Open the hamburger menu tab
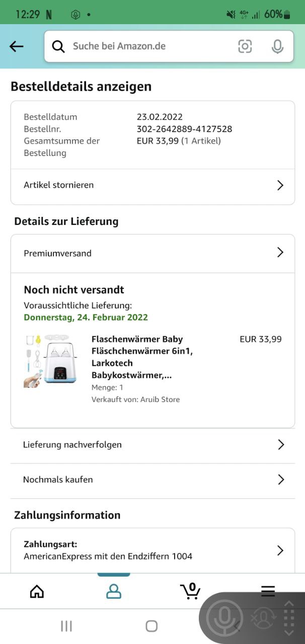The height and width of the screenshot is (644, 305). 268,591
